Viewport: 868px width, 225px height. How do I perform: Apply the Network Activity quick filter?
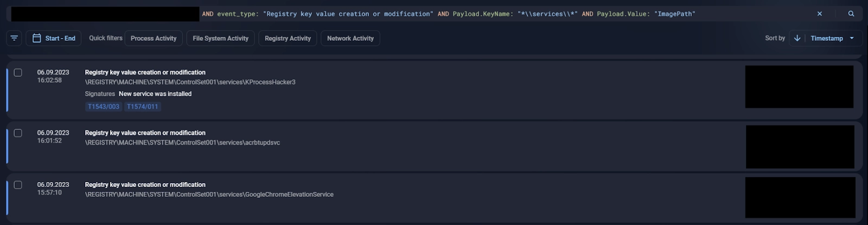tap(350, 38)
